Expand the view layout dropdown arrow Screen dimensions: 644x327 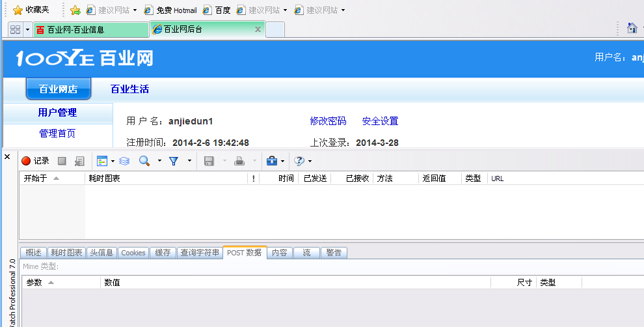tap(113, 162)
